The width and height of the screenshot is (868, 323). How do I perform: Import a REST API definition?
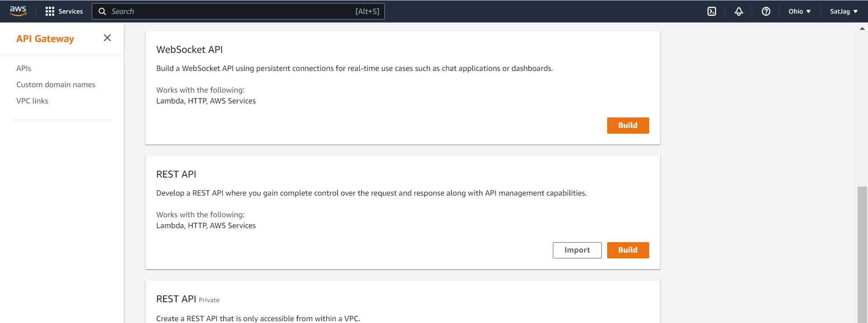pos(577,250)
